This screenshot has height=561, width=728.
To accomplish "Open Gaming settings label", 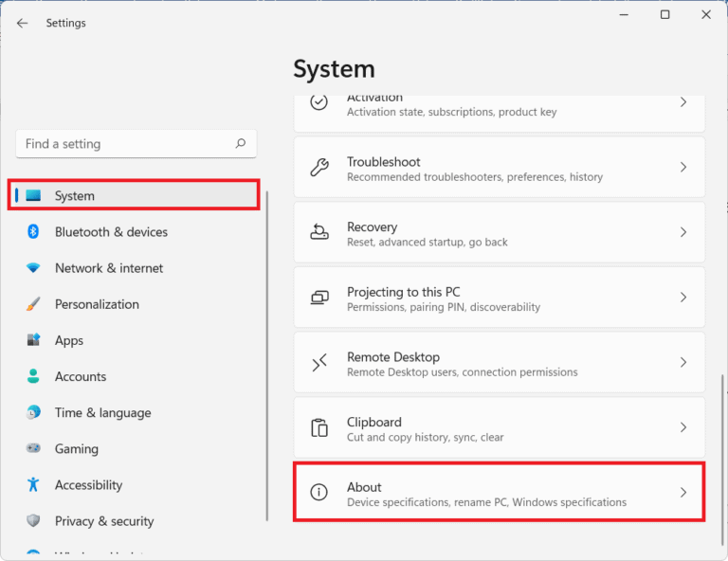I will 77,449.
